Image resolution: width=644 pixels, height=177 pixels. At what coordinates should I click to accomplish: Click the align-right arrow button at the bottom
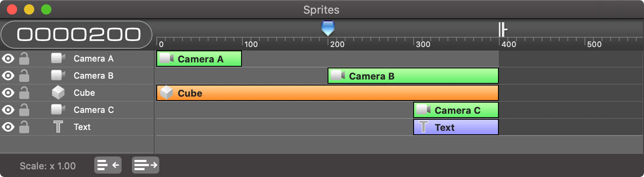[x=146, y=165]
